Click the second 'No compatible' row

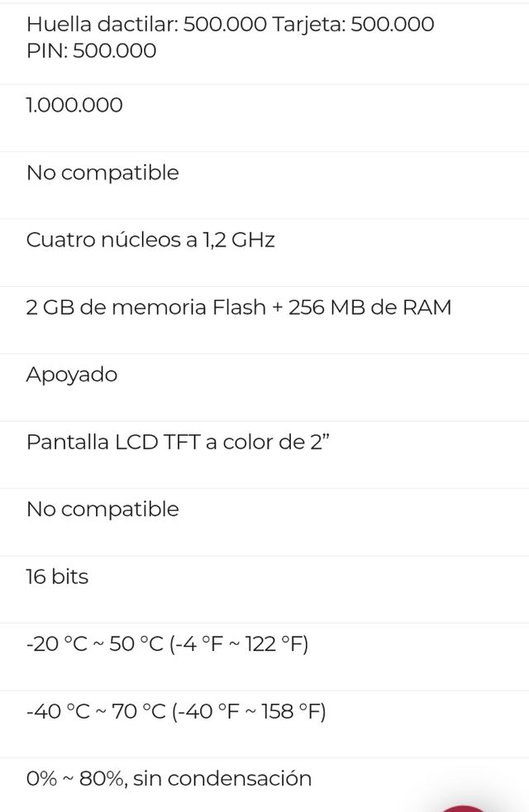pyautogui.click(x=102, y=509)
